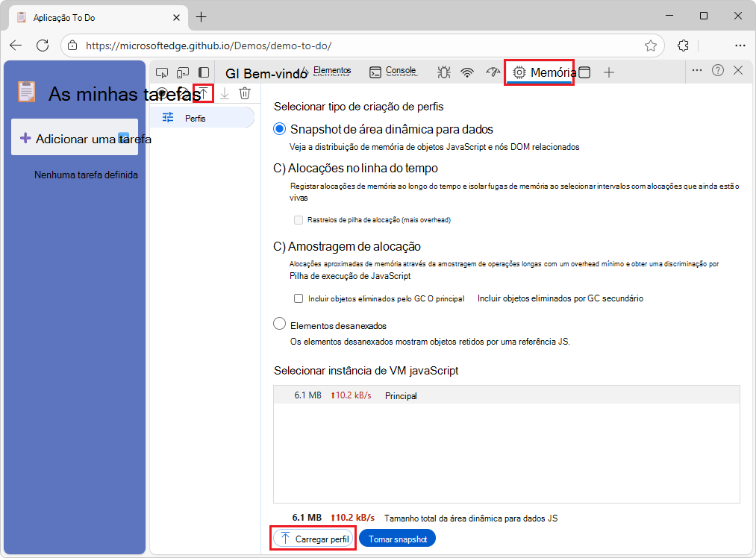The width and height of the screenshot is (756, 558).
Task: Click the 'Tomar snapshot' button
Action: [x=397, y=538]
